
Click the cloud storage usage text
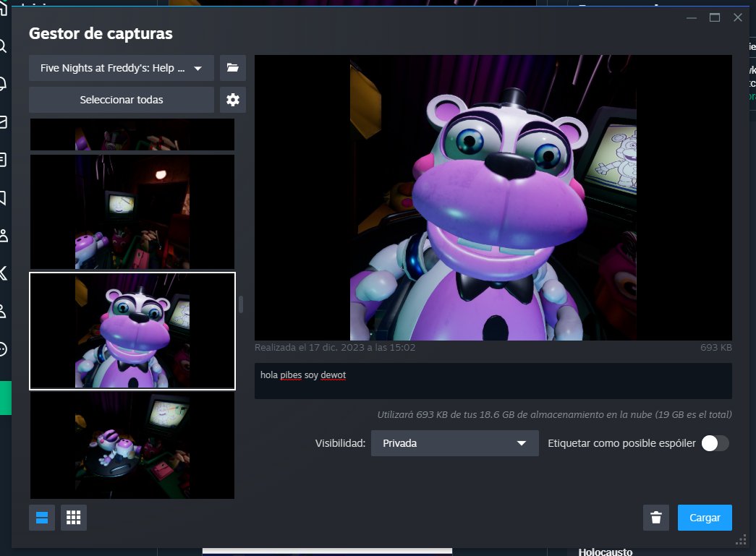(x=554, y=414)
